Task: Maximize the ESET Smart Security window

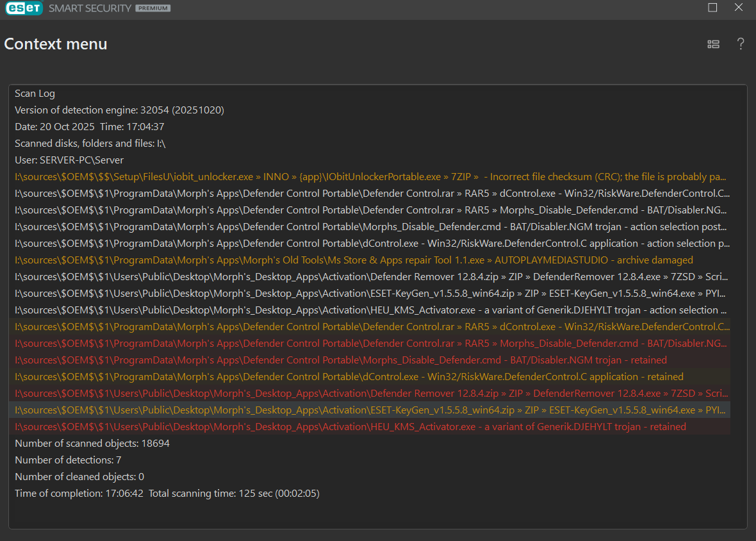Action: pyautogui.click(x=712, y=8)
